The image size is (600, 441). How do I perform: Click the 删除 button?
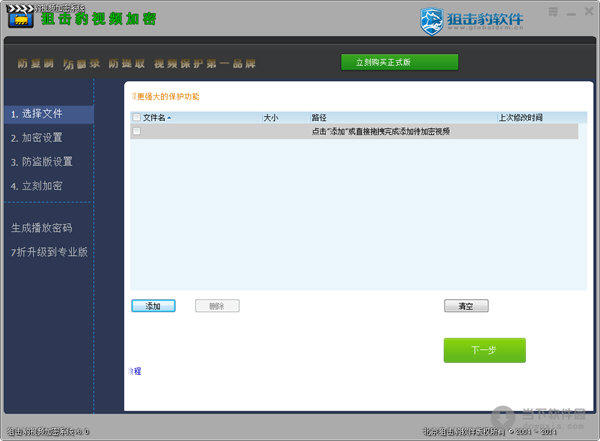pyautogui.click(x=217, y=306)
